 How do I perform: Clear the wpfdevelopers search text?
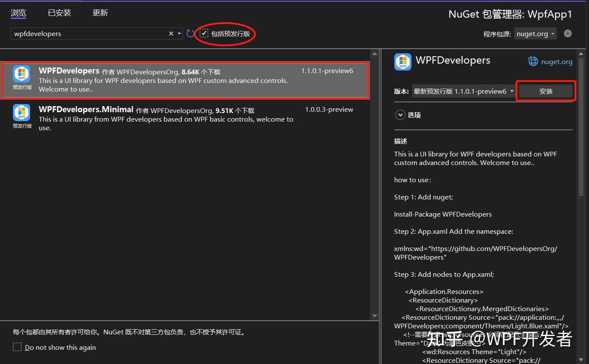pyautogui.click(x=171, y=34)
